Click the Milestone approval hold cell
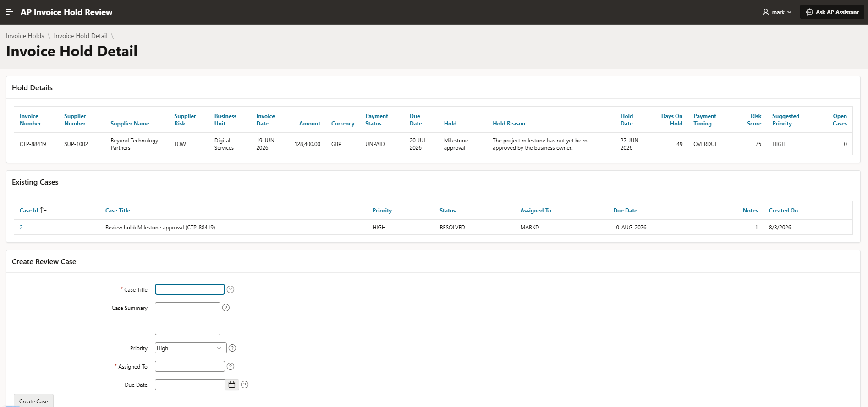The height and width of the screenshot is (407, 868). click(x=456, y=144)
